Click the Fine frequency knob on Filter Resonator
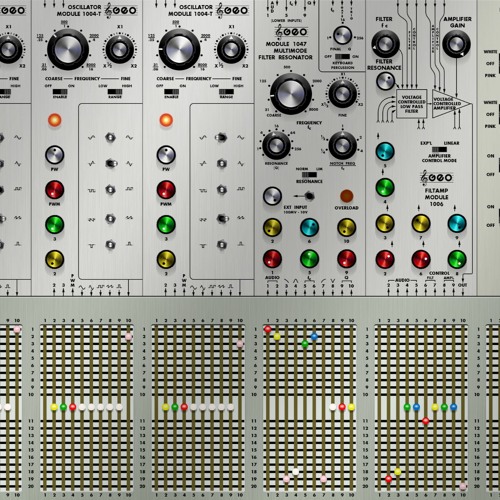This screenshot has width=500, height=500. click(342, 94)
